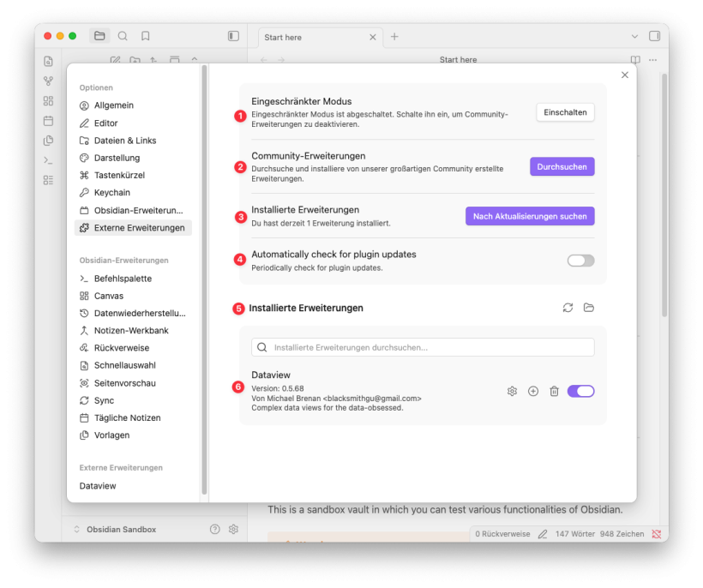This screenshot has width=703, height=588.
Task: Click the Dataview hotkey plus icon
Action: pyautogui.click(x=533, y=391)
